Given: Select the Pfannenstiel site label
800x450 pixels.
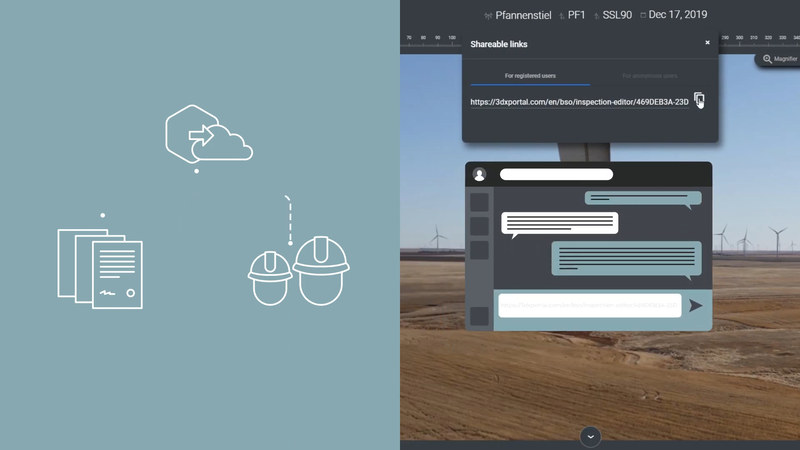Looking at the screenshot, I should (x=523, y=16).
